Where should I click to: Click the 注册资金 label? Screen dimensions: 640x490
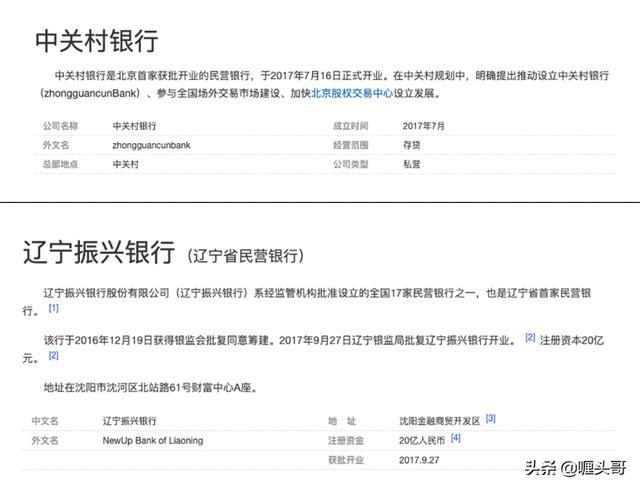click(x=346, y=441)
